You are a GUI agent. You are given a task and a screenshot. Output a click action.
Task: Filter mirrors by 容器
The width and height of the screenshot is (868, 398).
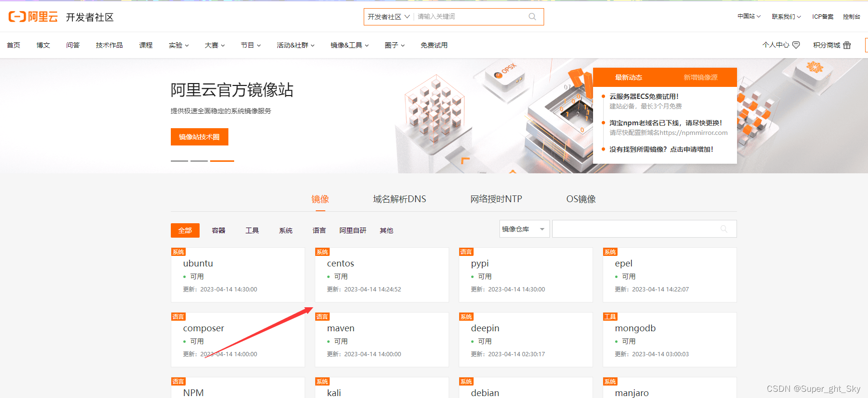tap(219, 230)
